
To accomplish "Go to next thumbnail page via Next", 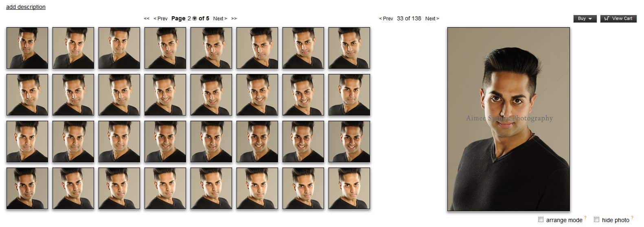I will [x=220, y=19].
